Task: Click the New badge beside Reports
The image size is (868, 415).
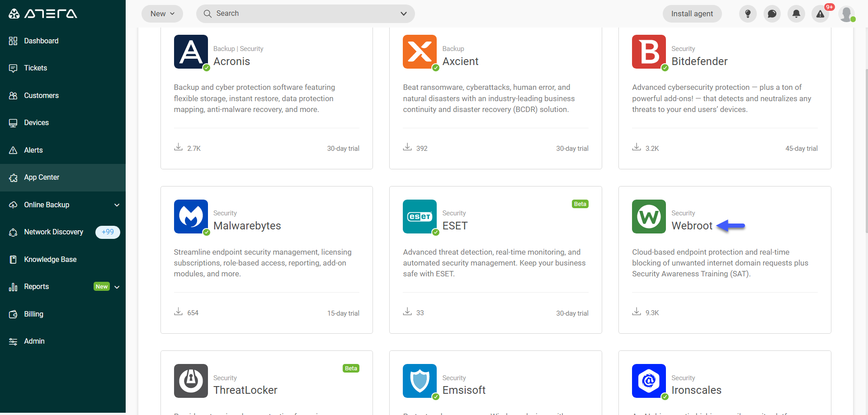Action: 102,287
